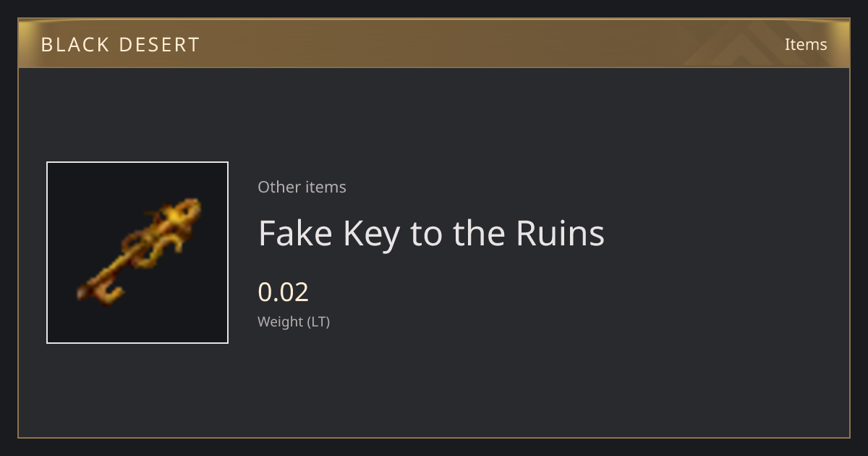Click the Weight (LT) label

click(x=294, y=321)
